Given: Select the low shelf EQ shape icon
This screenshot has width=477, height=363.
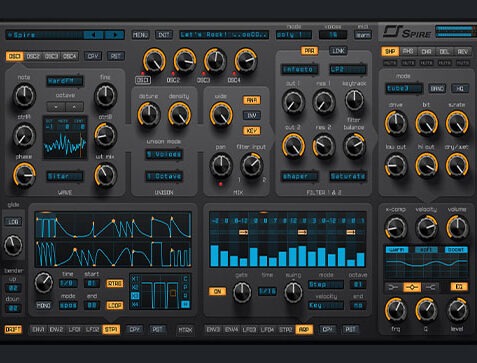Looking at the screenshot, I should tap(393, 287).
